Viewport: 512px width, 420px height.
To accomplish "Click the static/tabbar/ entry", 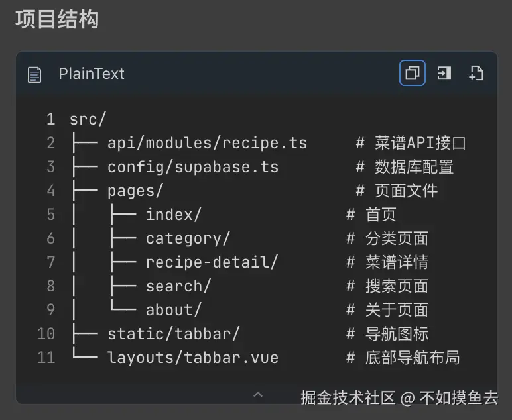I will click(x=173, y=334).
